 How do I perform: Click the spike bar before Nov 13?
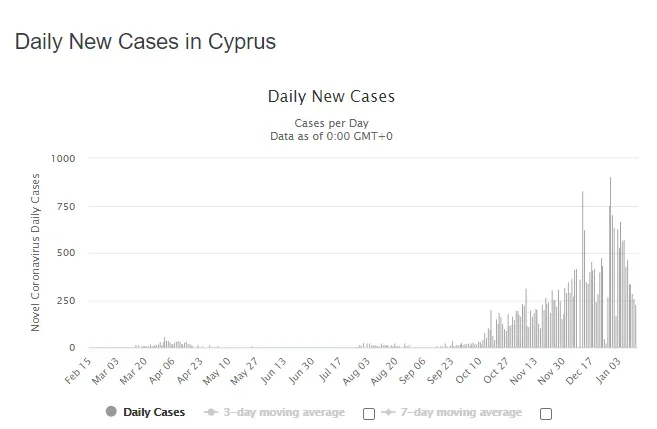[526, 318]
